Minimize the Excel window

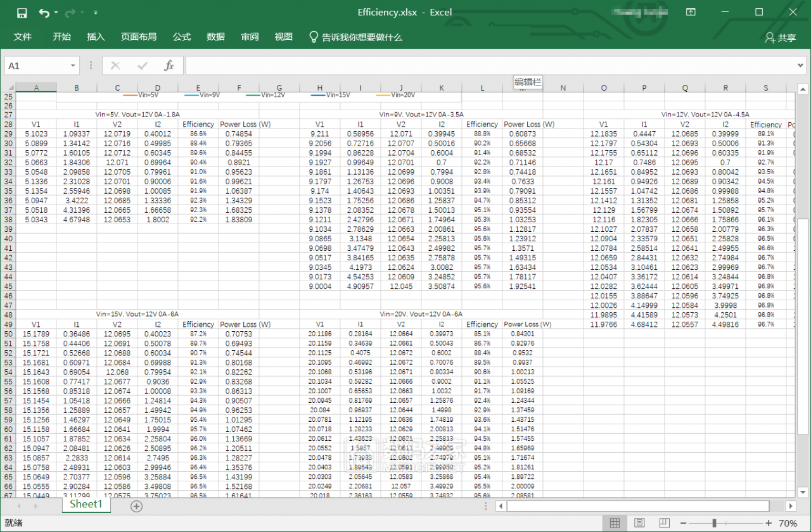pos(725,12)
